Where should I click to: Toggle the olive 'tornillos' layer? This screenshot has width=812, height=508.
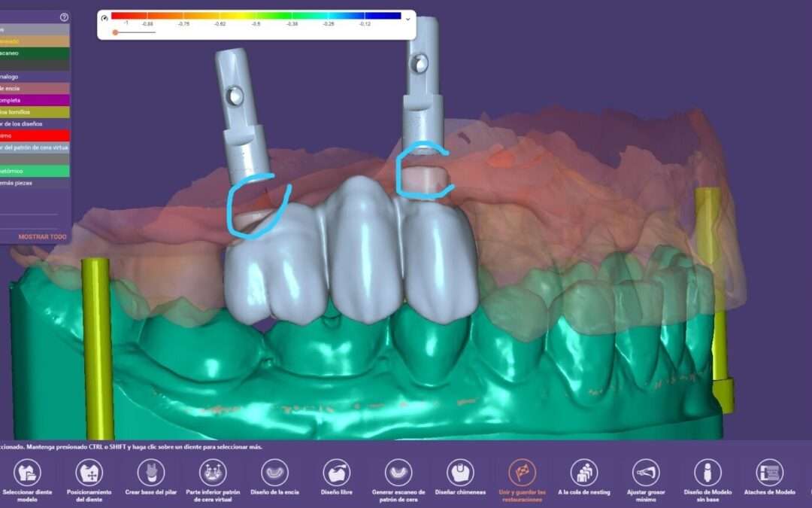point(35,112)
